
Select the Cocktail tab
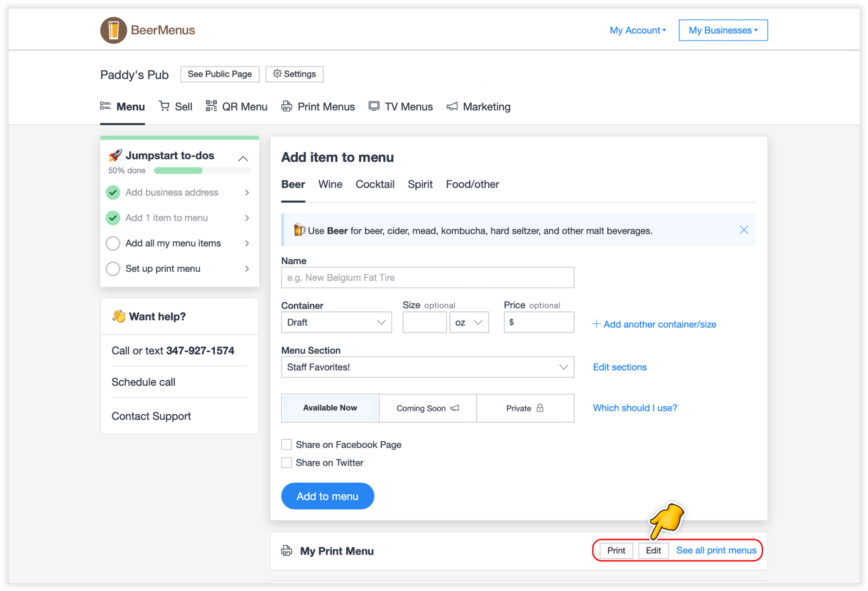(x=375, y=184)
